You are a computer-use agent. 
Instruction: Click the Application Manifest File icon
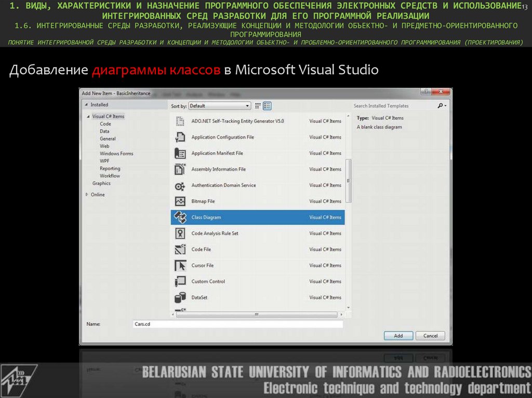[180, 153]
